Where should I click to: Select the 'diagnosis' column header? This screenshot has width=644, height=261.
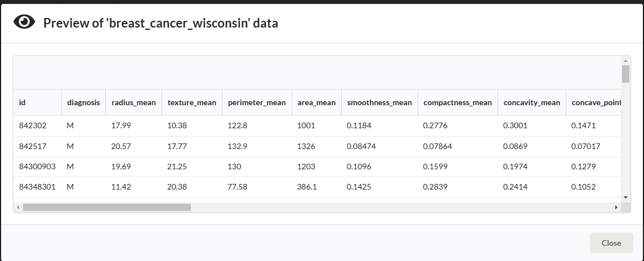click(83, 102)
